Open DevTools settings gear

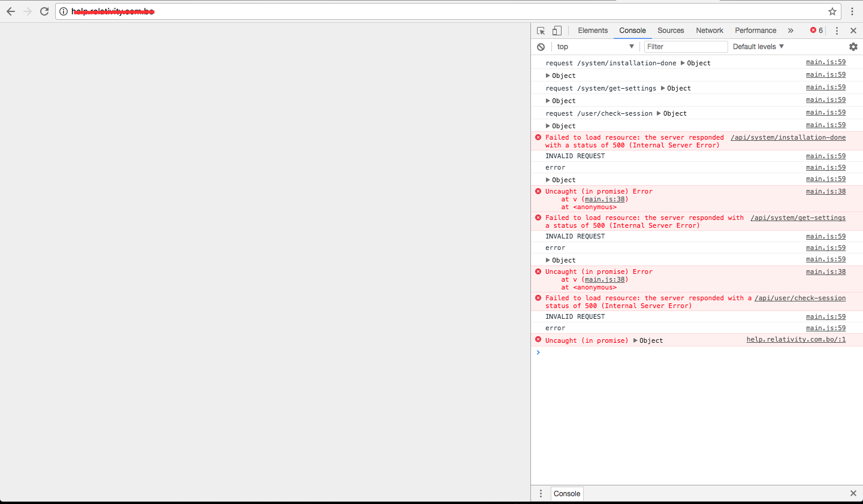click(853, 46)
